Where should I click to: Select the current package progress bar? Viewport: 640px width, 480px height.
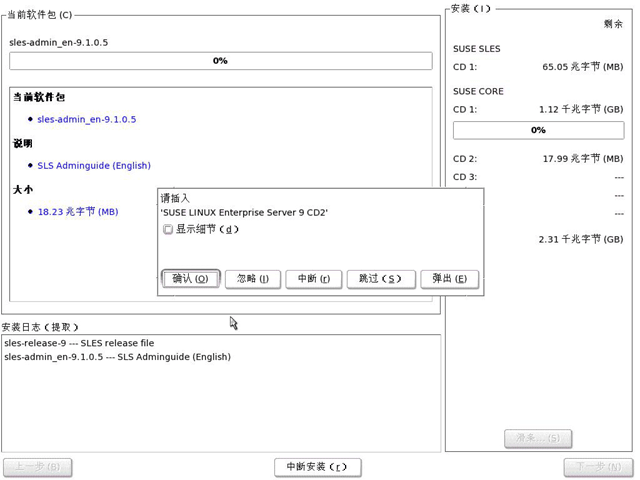click(x=220, y=61)
